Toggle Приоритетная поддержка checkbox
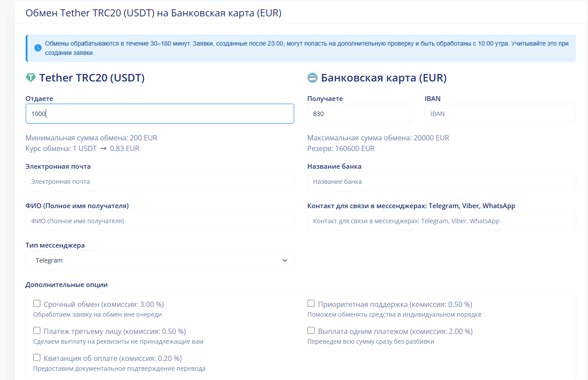 pyautogui.click(x=311, y=304)
